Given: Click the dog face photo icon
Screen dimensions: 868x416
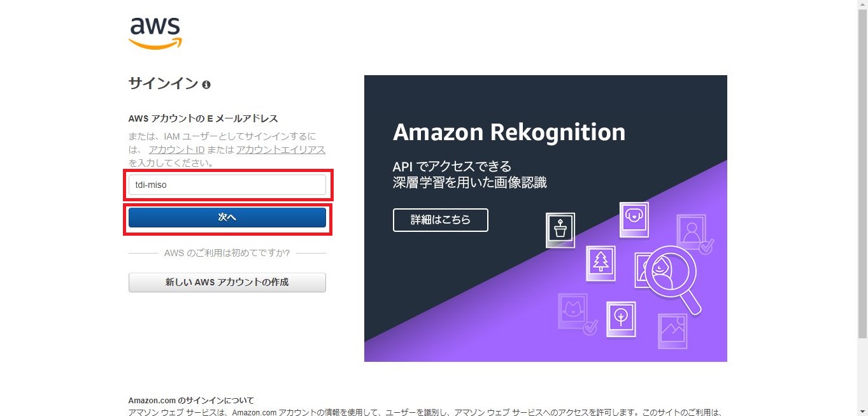Looking at the screenshot, I should 634,220.
